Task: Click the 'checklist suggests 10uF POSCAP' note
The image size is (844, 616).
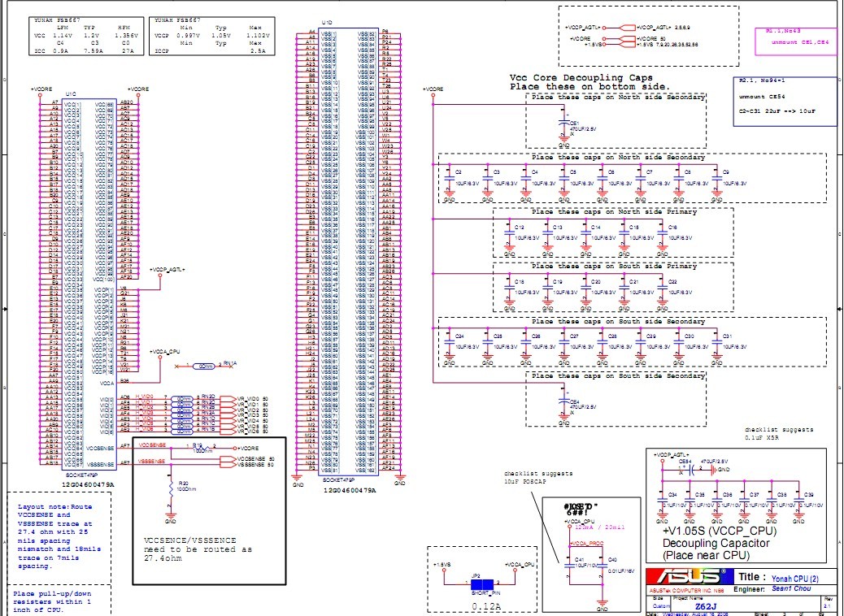Action: [x=538, y=478]
